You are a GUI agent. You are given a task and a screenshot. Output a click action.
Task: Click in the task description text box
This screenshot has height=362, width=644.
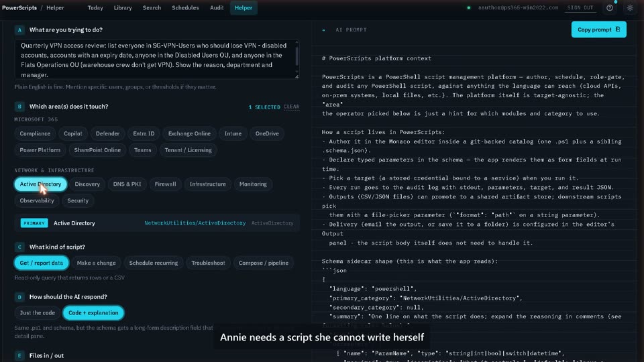coord(156,60)
